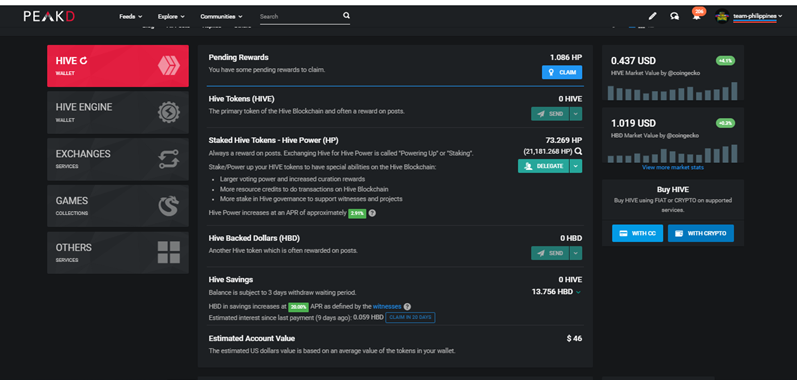Viewport: 797px width, 380px height.
Task: Click the Delegate button
Action: point(543,166)
